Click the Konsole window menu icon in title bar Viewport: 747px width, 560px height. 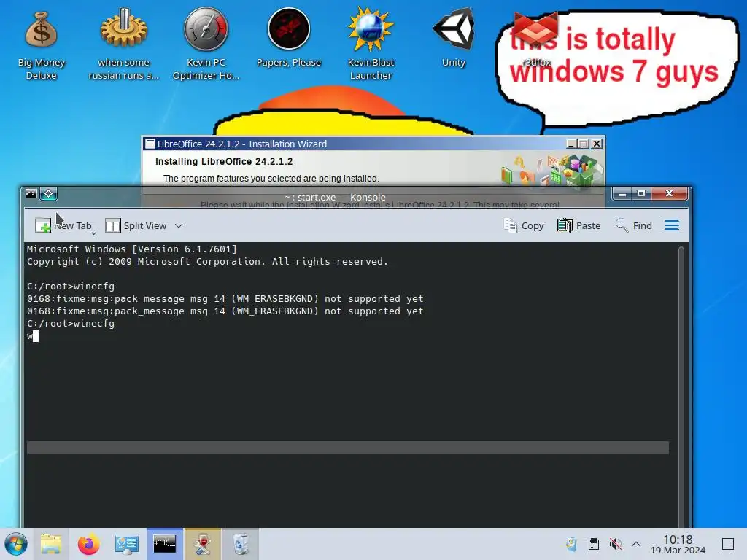(31, 193)
